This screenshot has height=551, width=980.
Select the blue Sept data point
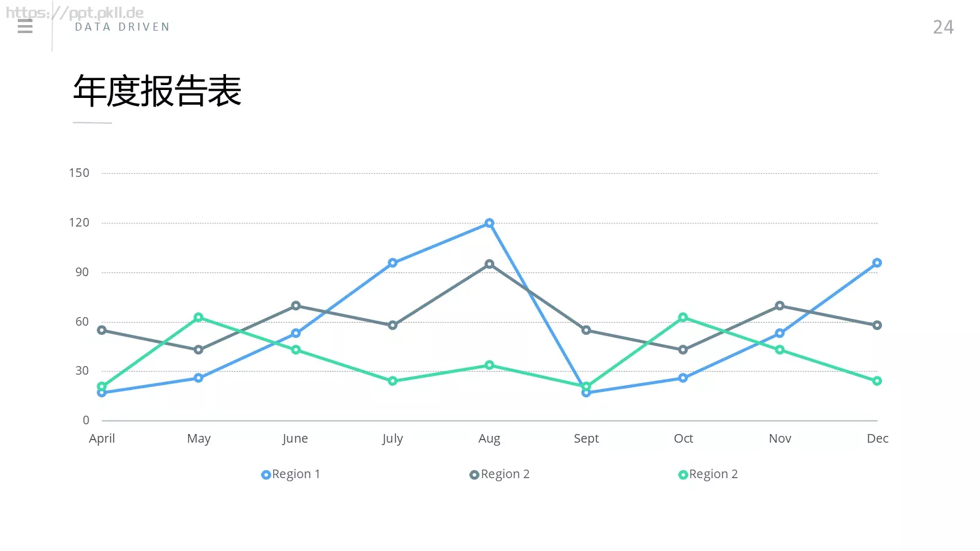[586, 393]
